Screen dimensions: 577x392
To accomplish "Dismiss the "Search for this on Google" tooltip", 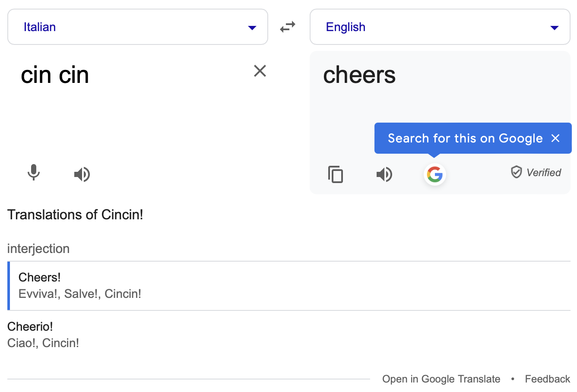I will [555, 138].
